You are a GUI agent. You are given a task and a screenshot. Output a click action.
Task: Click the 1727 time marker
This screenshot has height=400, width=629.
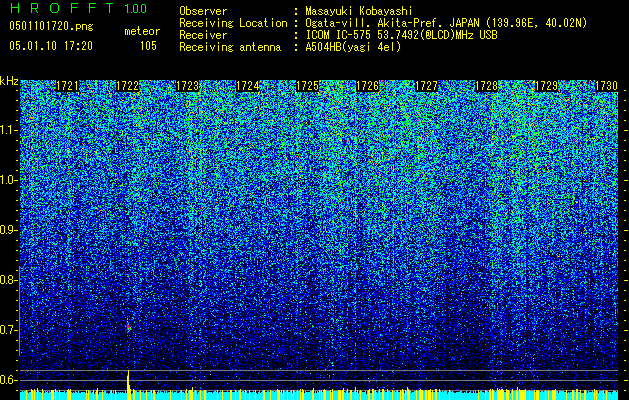coord(426,86)
